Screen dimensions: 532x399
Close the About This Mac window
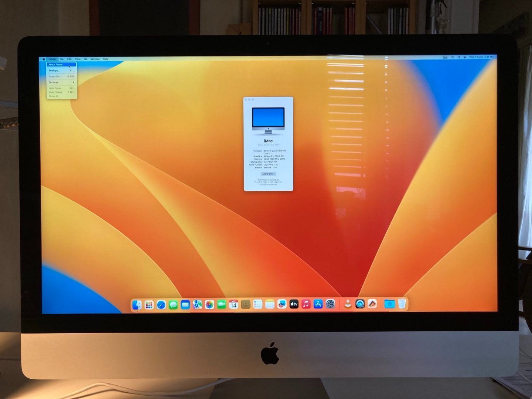(x=246, y=100)
